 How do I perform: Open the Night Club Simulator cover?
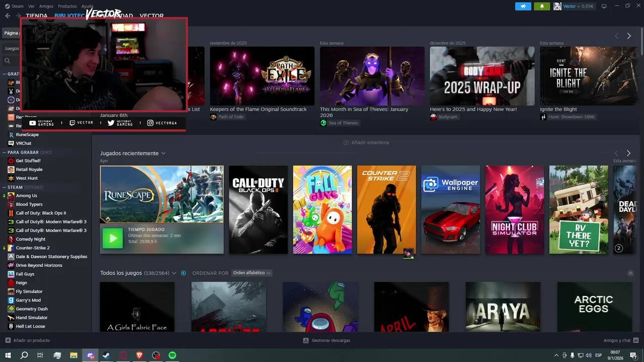(515, 210)
